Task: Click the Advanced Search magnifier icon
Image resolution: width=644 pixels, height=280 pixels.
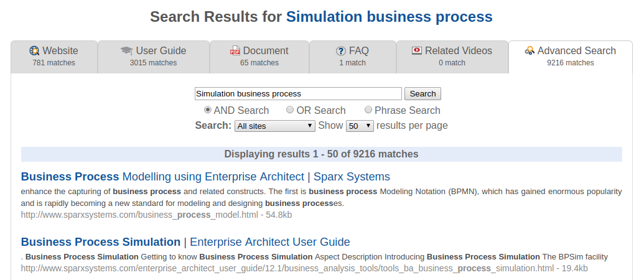Action: (x=530, y=51)
